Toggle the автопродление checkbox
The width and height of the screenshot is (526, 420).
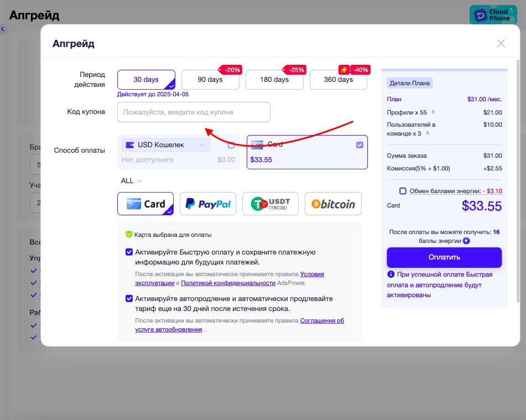[129, 298]
